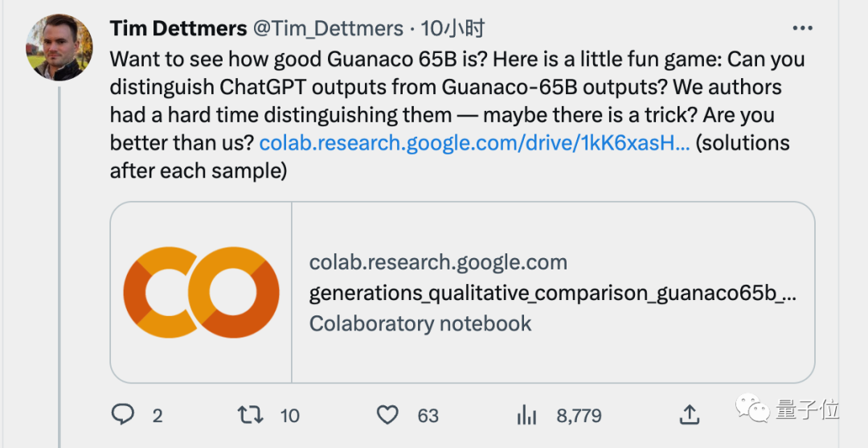This screenshot has width=868, height=448.
Task: Click the Colab logo thumbnail
Action: [x=201, y=292]
